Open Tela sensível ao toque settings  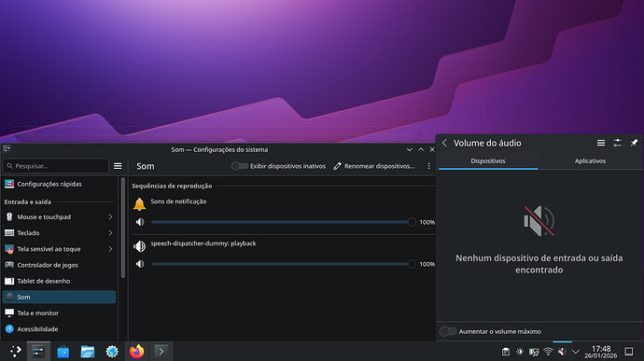[59, 249]
